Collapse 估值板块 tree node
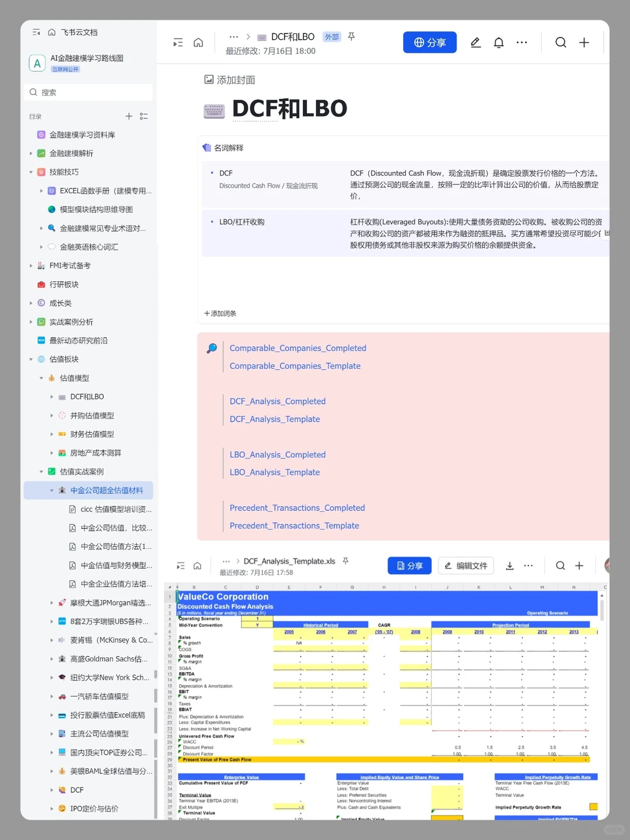Image resolution: width=630 pixels, height=840 pixels. click(x=31, y=359)
